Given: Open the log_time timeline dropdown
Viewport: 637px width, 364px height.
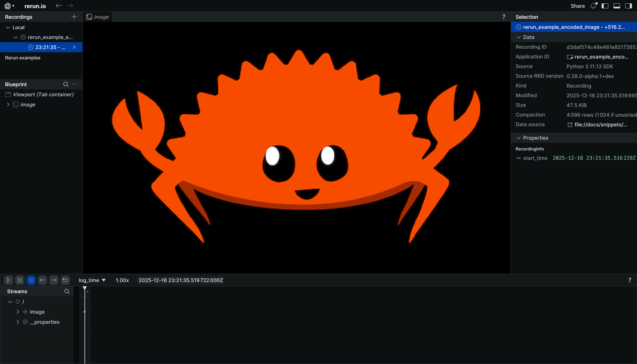Looking at the screenshot, I should pos(92,280).
